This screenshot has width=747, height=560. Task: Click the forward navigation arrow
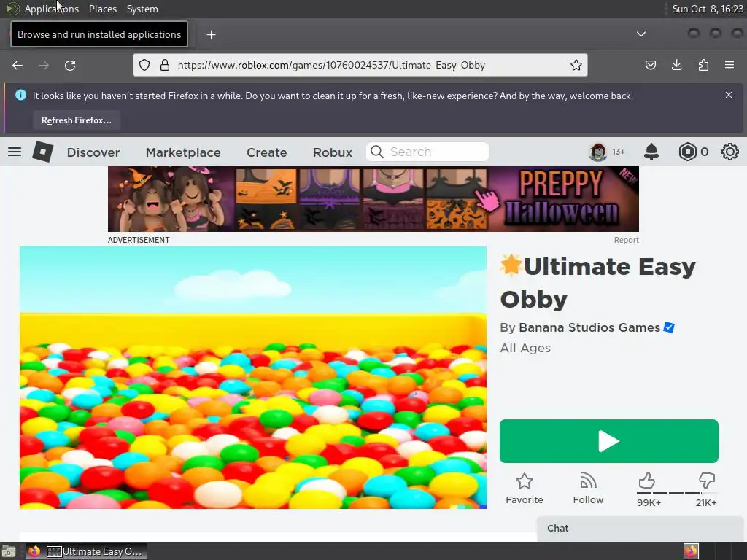pyautogui.click(x=44, y=65)
